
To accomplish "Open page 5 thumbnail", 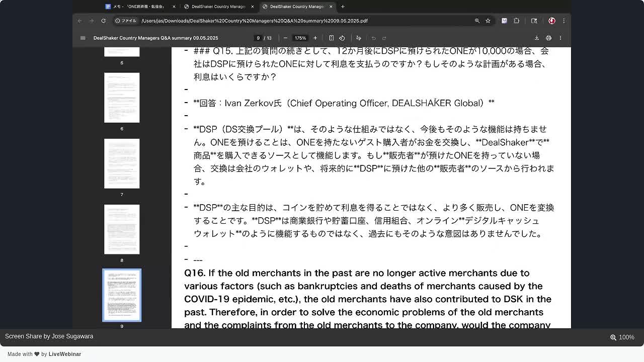I will click(x=122, y=52).
